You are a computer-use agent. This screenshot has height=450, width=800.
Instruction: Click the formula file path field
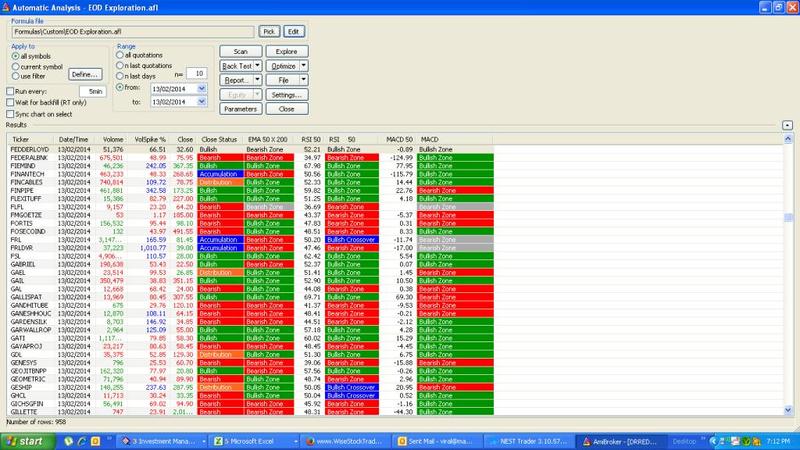click(133, 32)
